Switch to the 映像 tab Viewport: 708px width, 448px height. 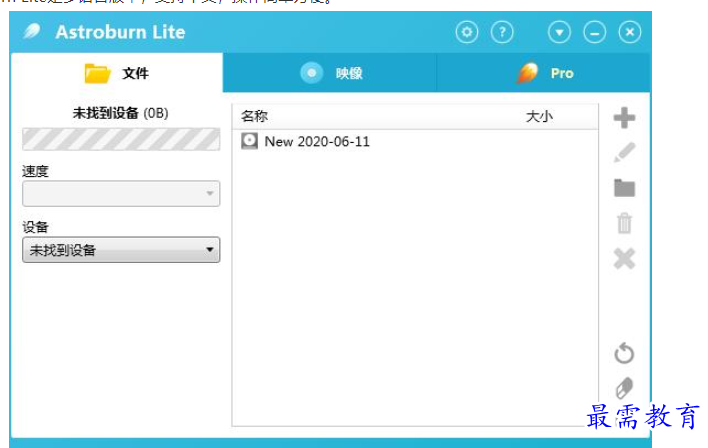[330, 73]
